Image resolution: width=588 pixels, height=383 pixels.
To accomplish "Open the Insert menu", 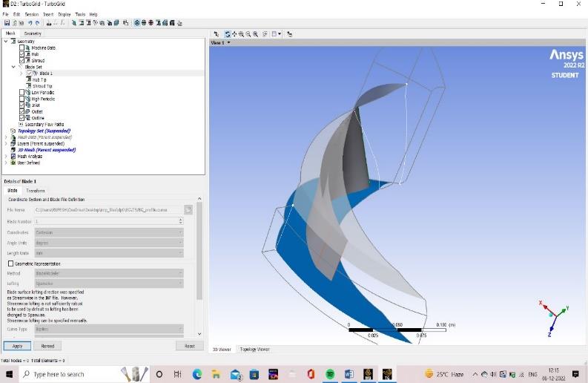I will point(48,14).
